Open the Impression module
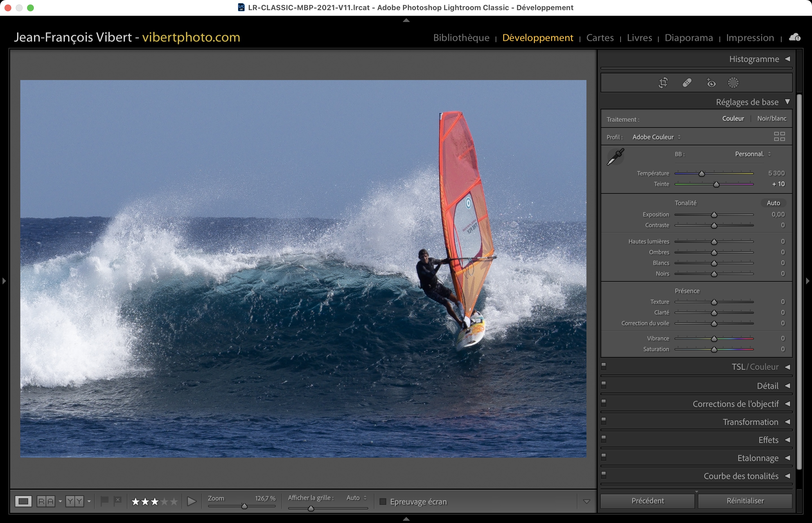Screen dimensions: 812x523 (750, 38)
